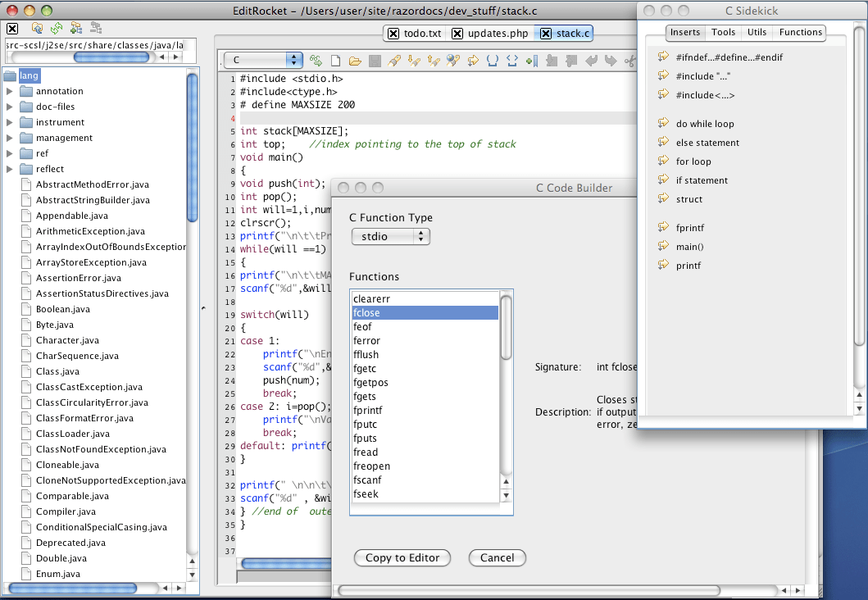The width and height of the screenshot is (868, 600).
Task: Click the Copy to Editor button
Action: point(402,558)
